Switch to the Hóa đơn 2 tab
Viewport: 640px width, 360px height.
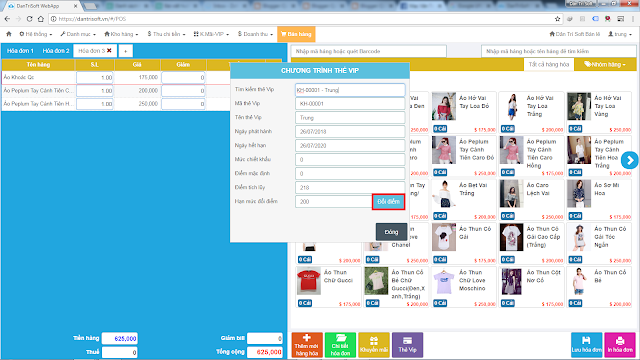click(56, 51)
